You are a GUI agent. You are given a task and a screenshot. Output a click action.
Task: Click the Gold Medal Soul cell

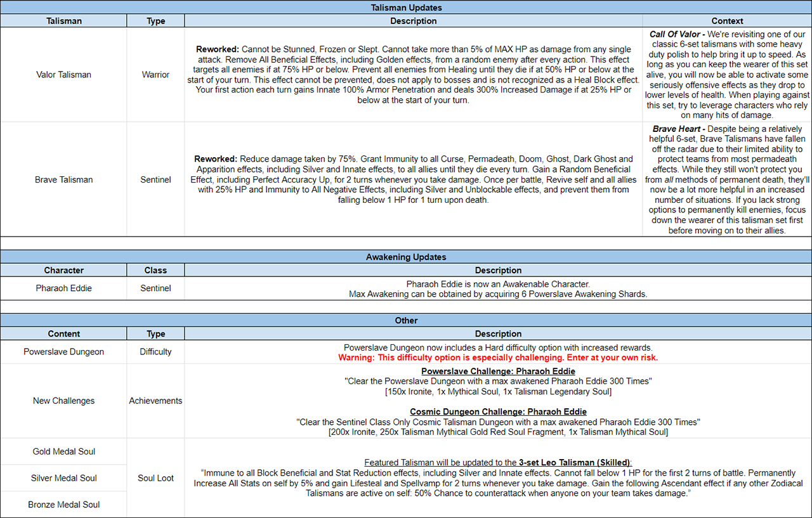pyautogui.click(x=63, y=451)
